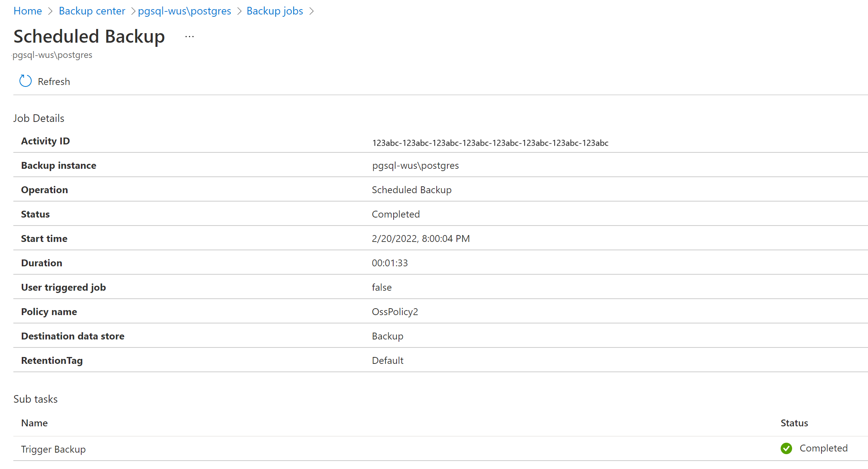
Task: Click the RetentionTag value Default
Action: (x=387, y=360)
